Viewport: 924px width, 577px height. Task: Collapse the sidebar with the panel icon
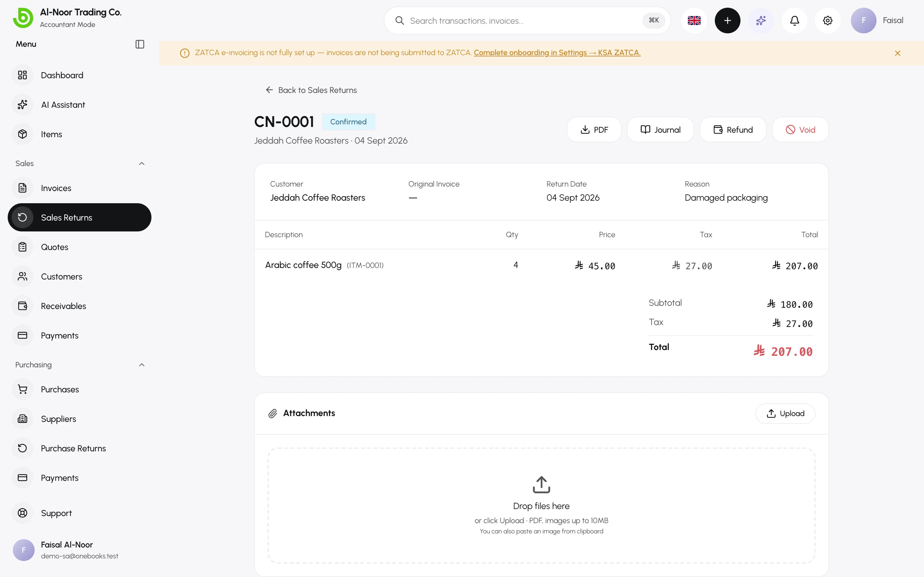140,44
